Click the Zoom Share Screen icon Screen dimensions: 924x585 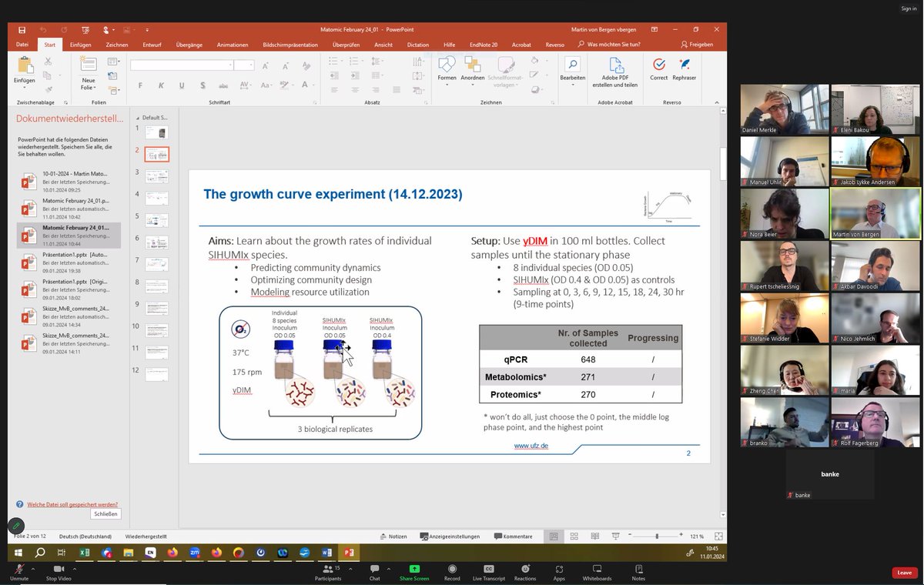(414, 570)
